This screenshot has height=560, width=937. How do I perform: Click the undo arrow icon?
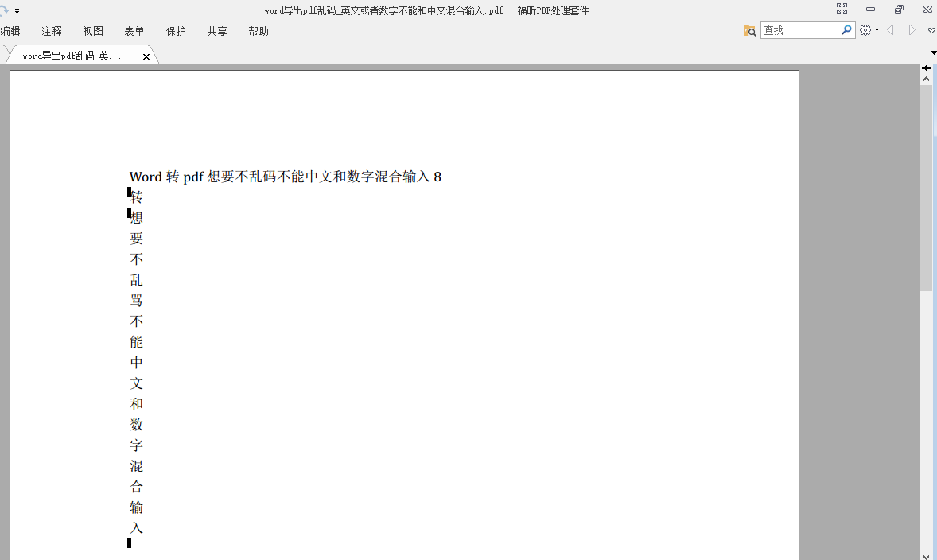tap(4, 9)
